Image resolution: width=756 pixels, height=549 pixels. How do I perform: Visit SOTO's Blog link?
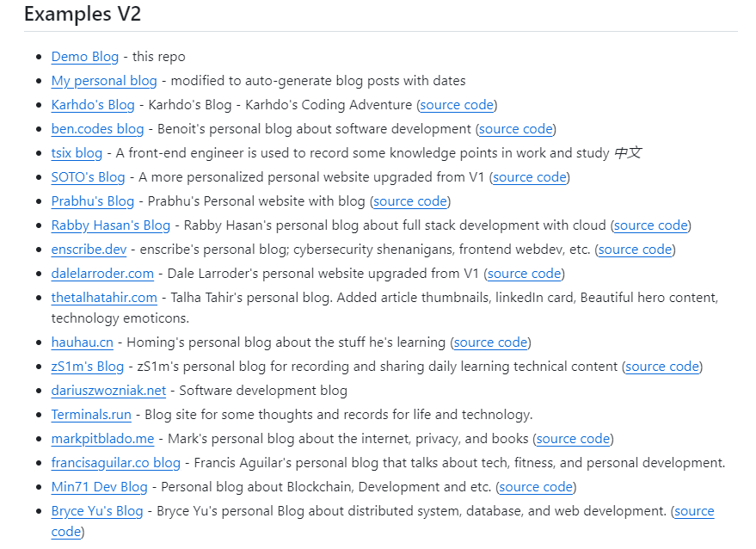click(x=88, y=177)
